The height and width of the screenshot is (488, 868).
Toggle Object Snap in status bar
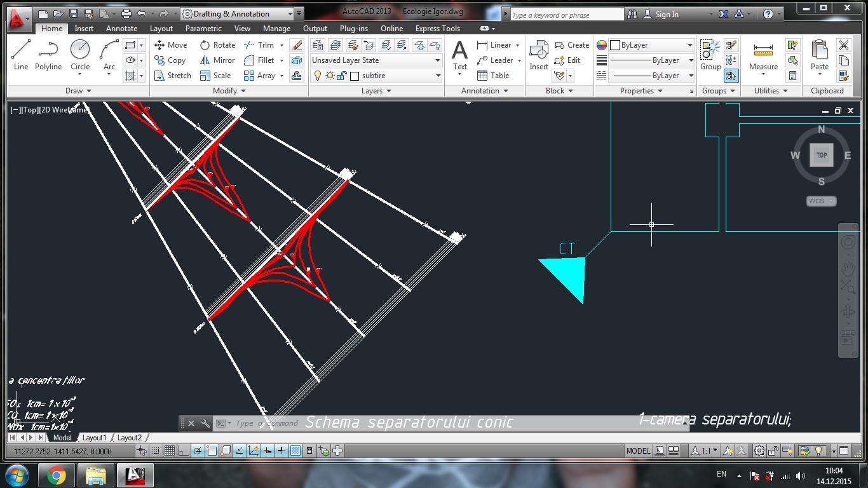click(212, 451)
